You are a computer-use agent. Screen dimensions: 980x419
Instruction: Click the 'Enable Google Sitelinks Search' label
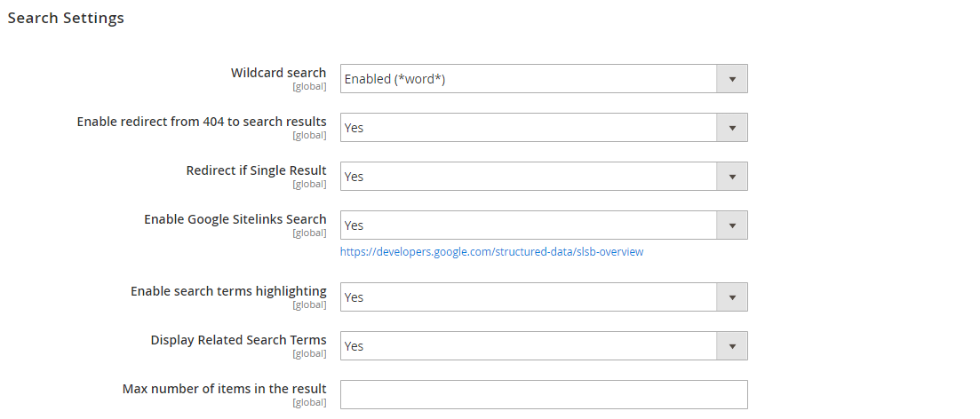235,219
